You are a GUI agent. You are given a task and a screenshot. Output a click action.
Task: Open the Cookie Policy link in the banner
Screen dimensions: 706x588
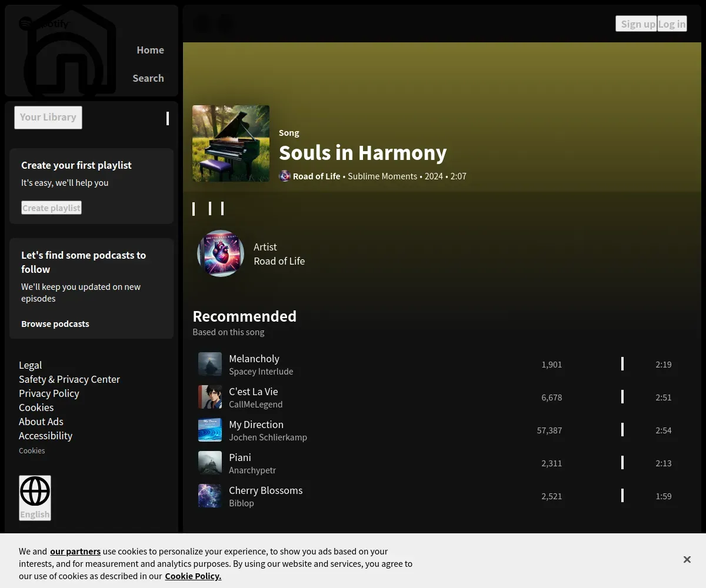[193, 576]
